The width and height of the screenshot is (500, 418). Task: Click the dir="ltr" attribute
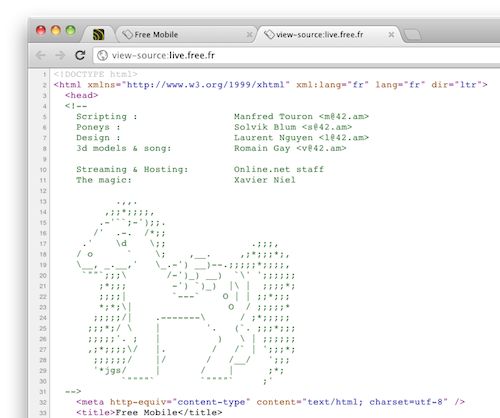tap(456, 85)
